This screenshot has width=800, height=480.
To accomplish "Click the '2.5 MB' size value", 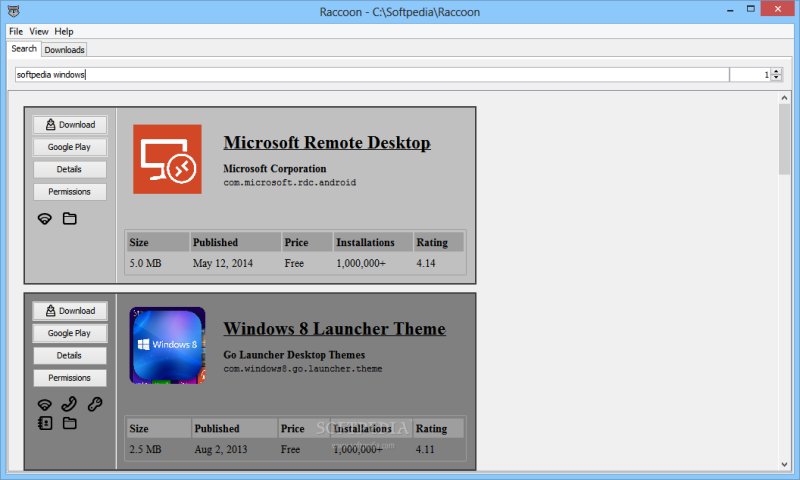I will click(x=145, y=449).
